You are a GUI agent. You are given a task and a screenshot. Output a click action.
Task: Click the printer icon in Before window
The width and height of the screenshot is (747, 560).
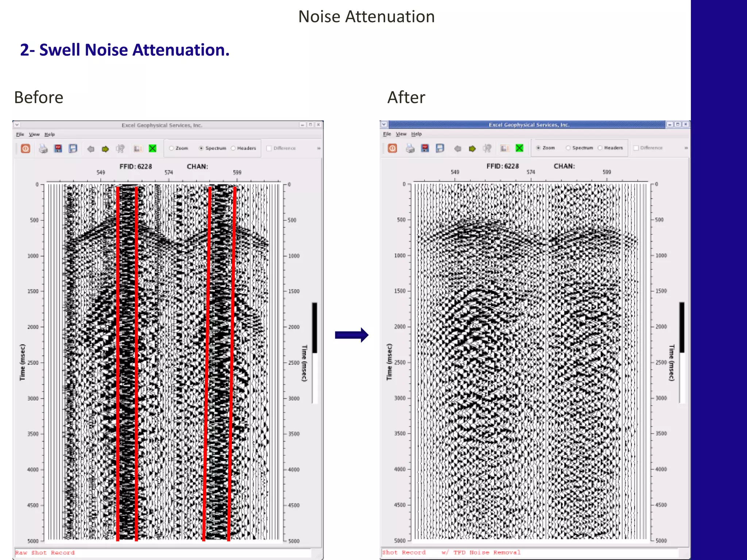(x=43, y=148)
